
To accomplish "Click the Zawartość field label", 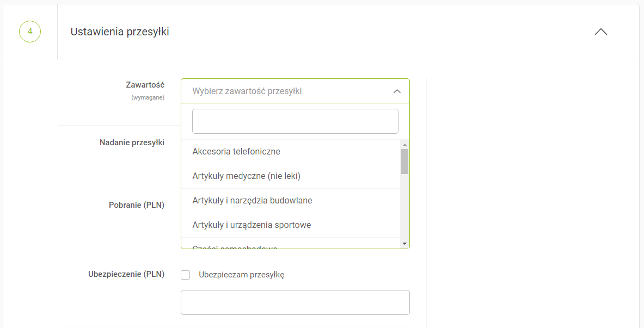I will click(x=145, y=85).
